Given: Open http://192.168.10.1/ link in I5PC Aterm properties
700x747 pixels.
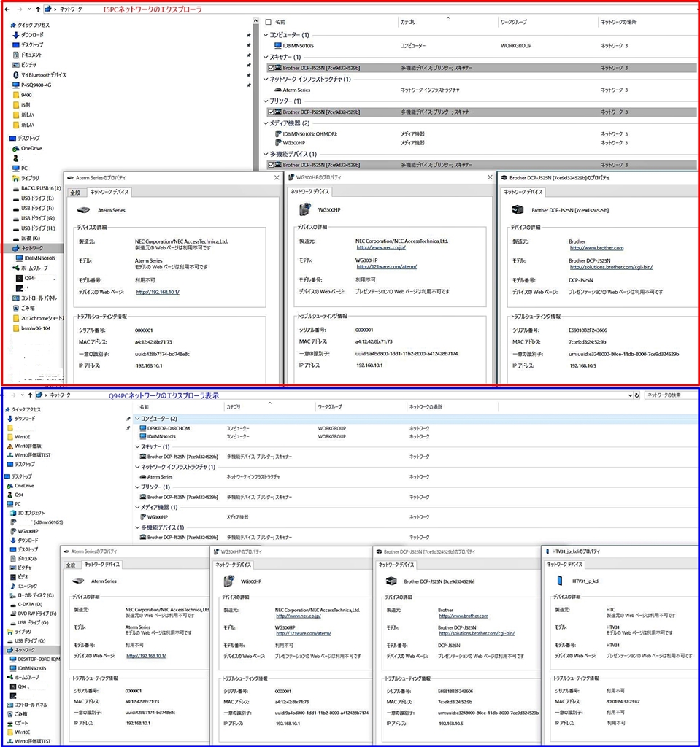Looking at the screenshot, I should point(158,292).
